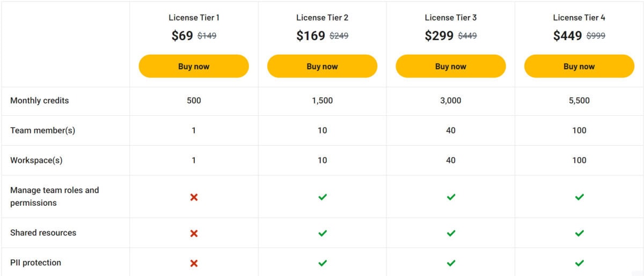
Task: Click Tier 4 checkmark for team roles
Action: coord(579,197)
